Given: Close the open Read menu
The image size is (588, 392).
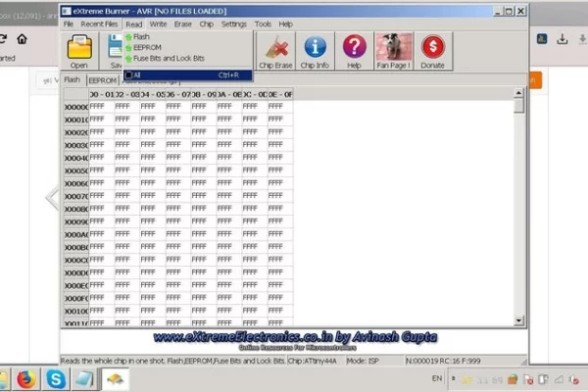Looking at the screenshot, I should point(134,24).
